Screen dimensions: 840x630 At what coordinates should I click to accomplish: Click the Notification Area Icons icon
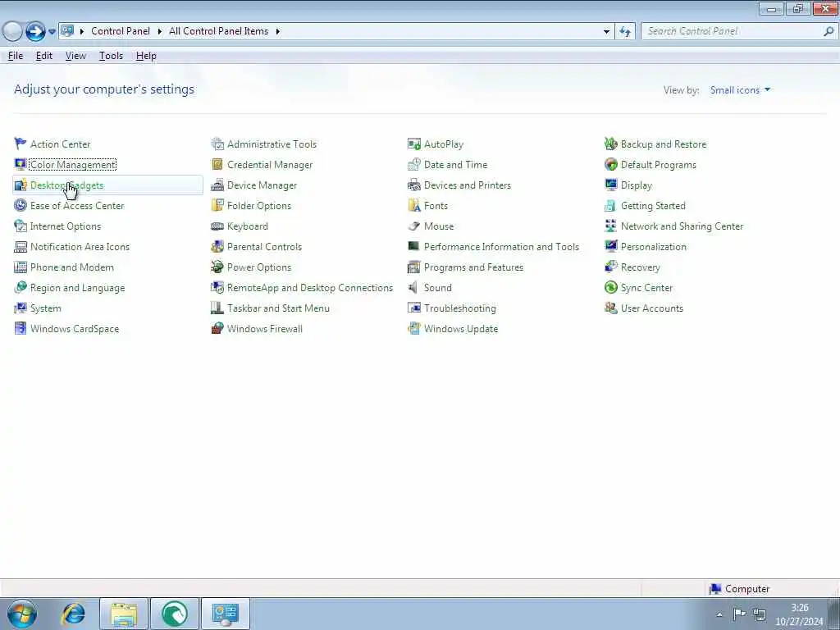21,246
